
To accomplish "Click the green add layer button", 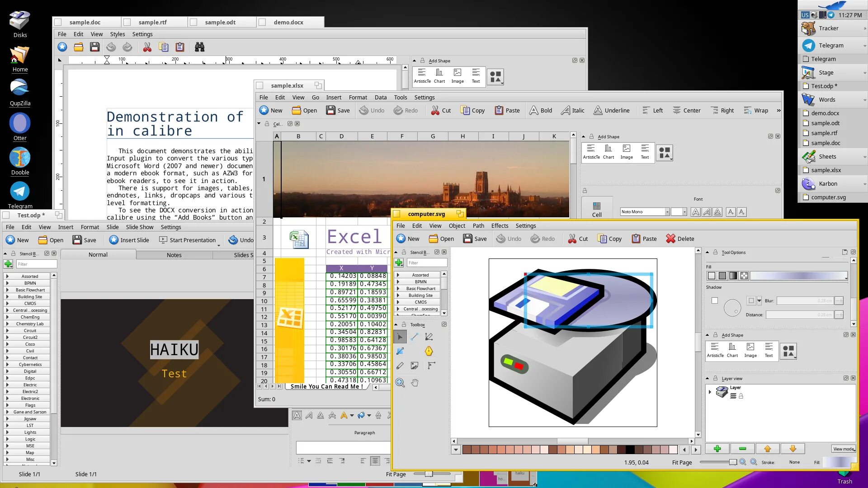I will [x=717, y=449].
